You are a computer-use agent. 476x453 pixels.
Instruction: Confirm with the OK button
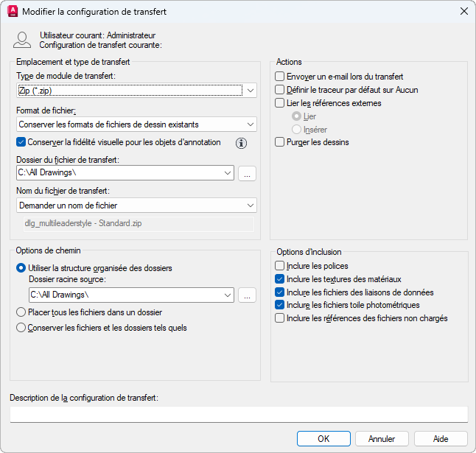(323, 439)
